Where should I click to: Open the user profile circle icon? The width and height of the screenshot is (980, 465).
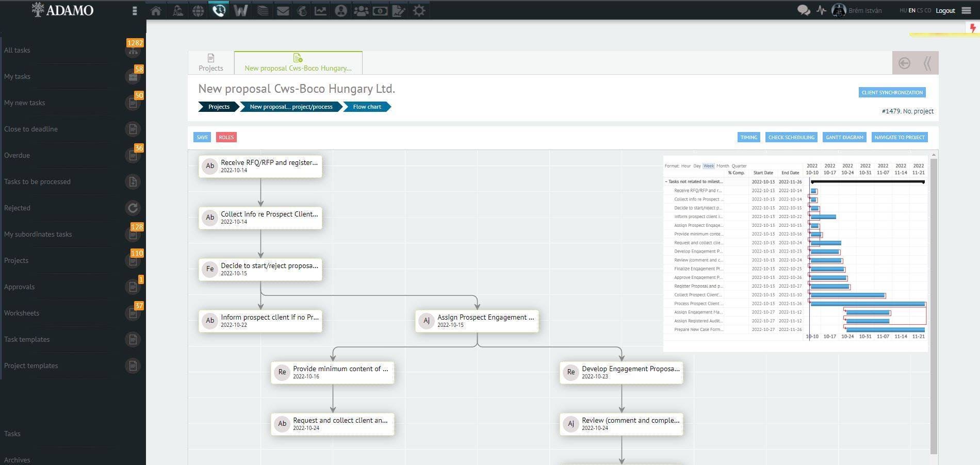click(340, 10)
